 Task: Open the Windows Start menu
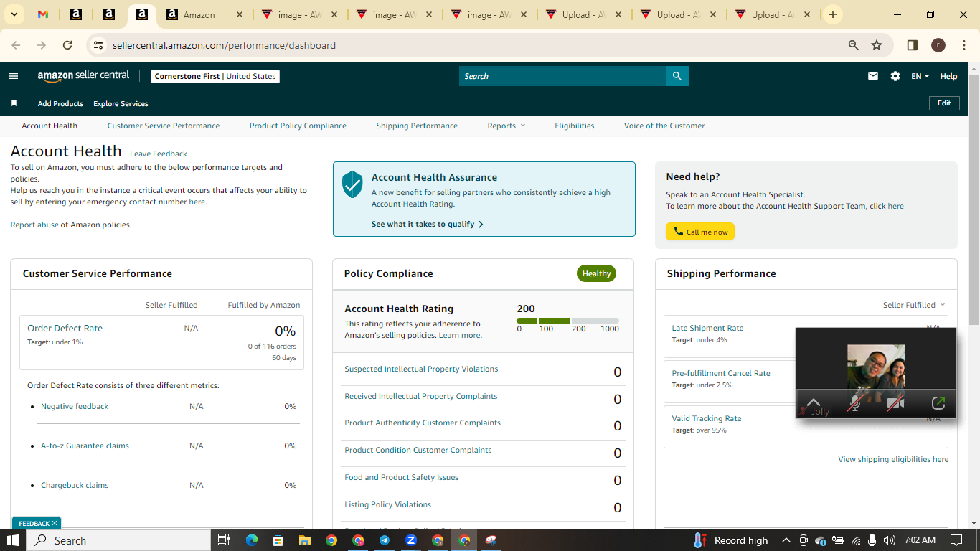click(x=13, y=540)
